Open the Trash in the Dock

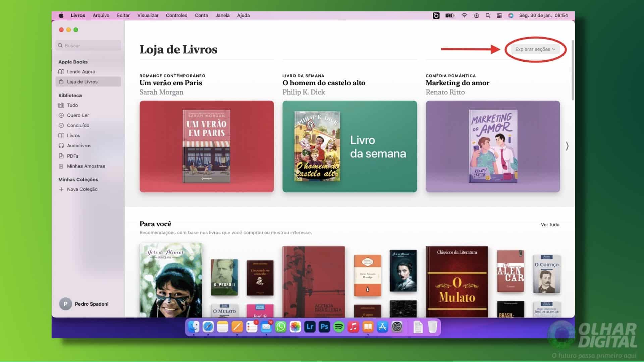click(433, 327)
